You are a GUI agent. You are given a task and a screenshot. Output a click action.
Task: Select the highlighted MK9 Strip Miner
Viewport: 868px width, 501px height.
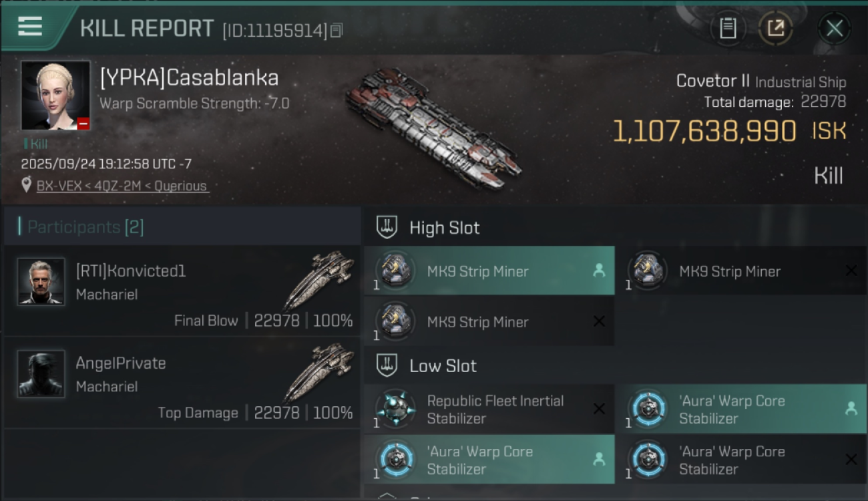pos(477,271)
